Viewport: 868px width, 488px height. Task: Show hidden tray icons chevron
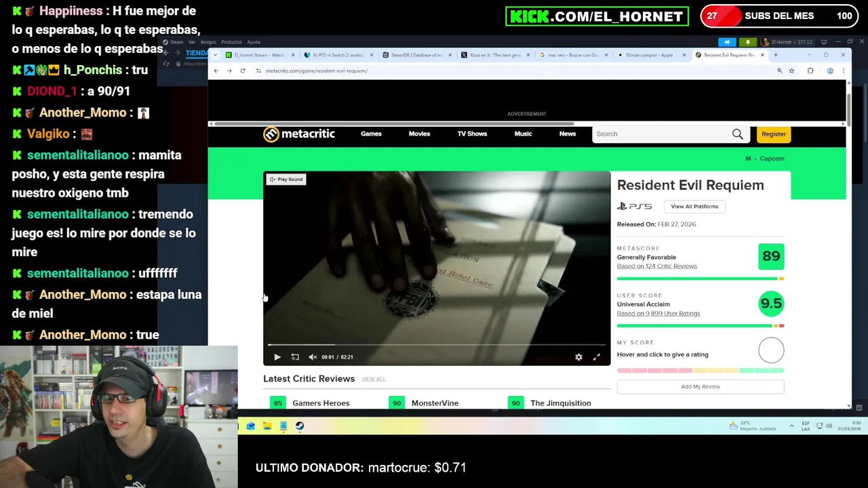coord(791,426)
